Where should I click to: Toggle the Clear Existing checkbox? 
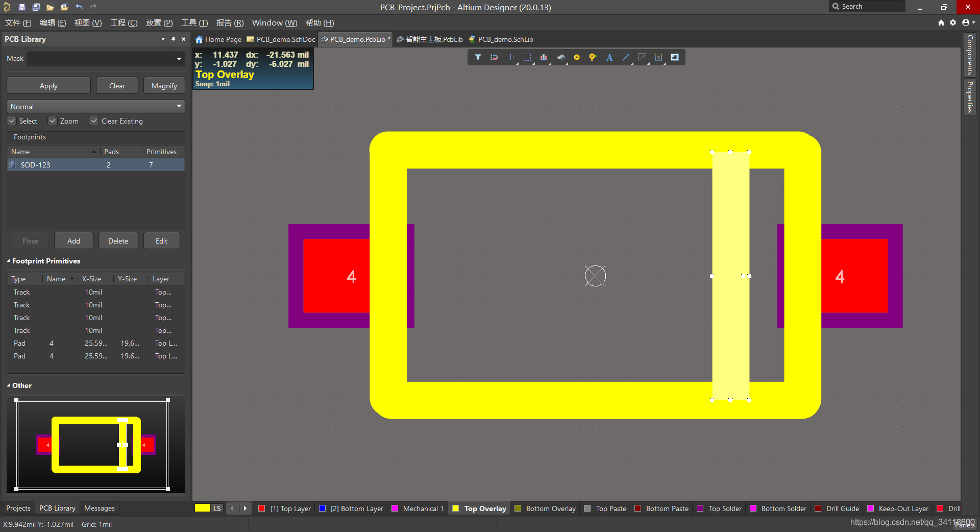pyautogui.click(x=94, y=121)
